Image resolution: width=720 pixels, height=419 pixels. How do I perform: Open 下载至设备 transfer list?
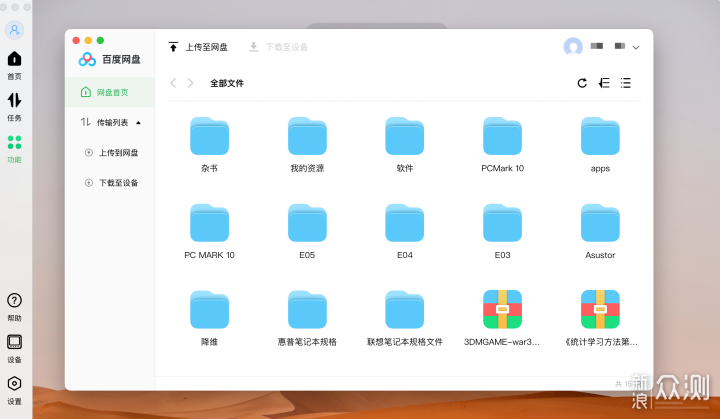pos(112,183)
